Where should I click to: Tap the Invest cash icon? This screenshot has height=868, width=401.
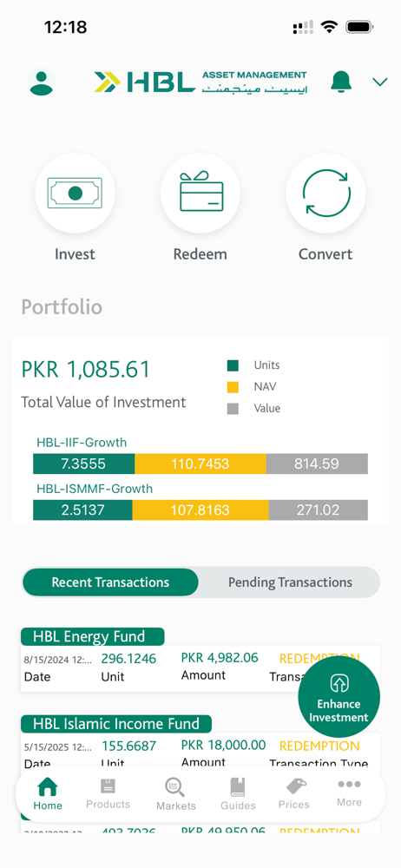(76, 194)
